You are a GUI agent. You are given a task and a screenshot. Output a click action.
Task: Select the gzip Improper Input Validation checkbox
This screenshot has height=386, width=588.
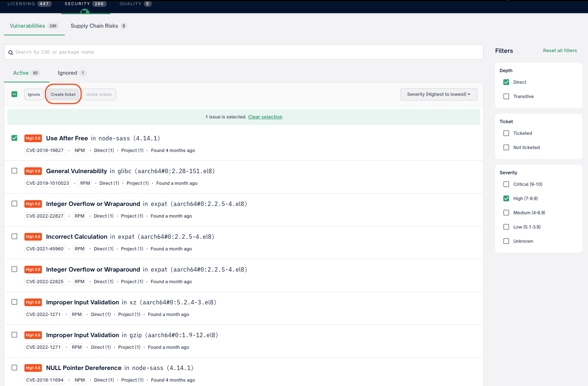click(14, 335)
